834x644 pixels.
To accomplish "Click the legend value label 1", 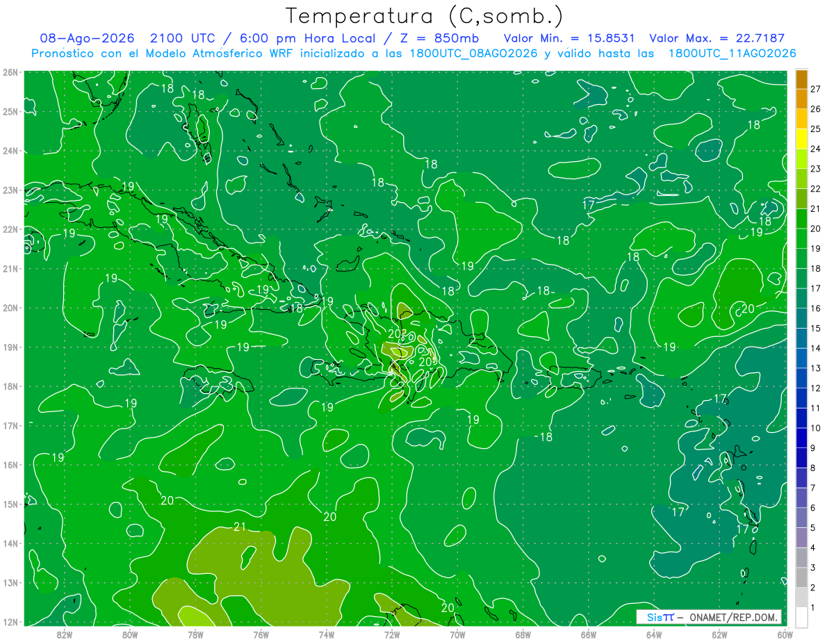I will coord(813,607).
